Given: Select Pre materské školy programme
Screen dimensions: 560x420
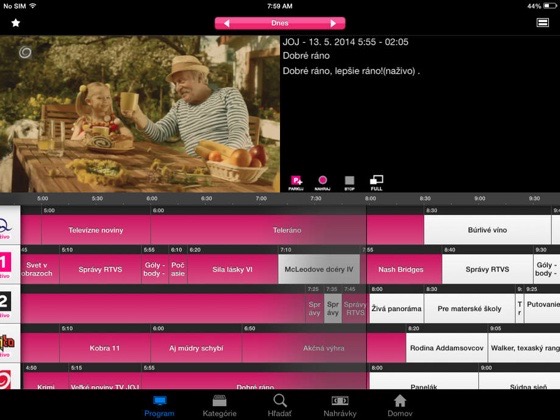Looking at the screenshot, I should 470,309.
